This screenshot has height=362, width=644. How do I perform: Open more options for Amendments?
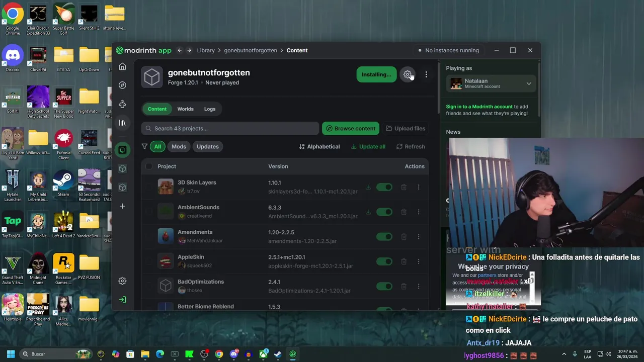(x=419, y=237)
